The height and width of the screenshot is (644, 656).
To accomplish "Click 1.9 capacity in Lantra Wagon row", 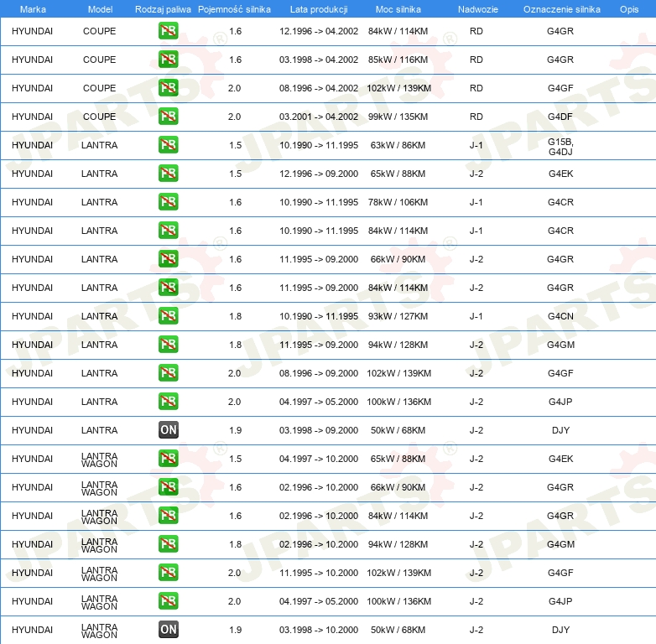I will point(235,630).
